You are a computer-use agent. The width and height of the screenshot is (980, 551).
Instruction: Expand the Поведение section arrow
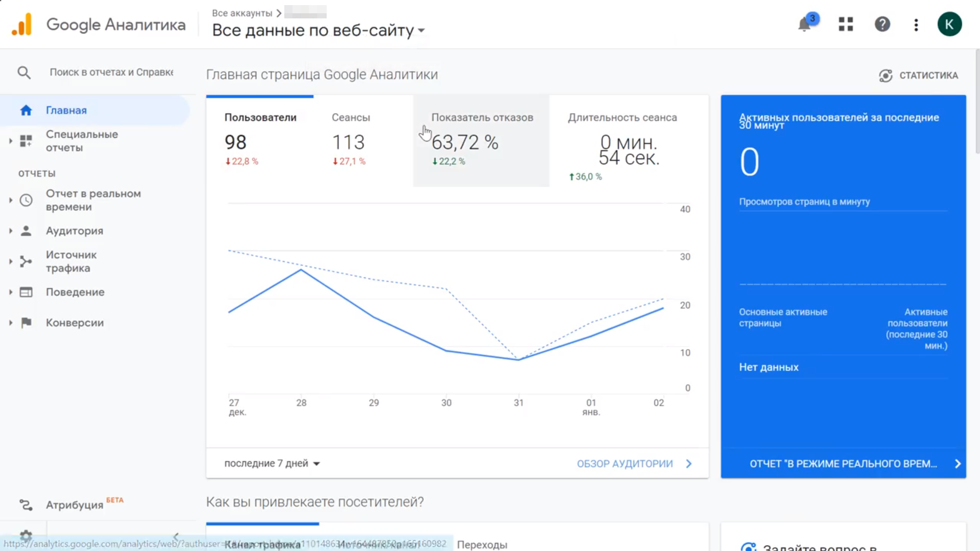point(10,292)
